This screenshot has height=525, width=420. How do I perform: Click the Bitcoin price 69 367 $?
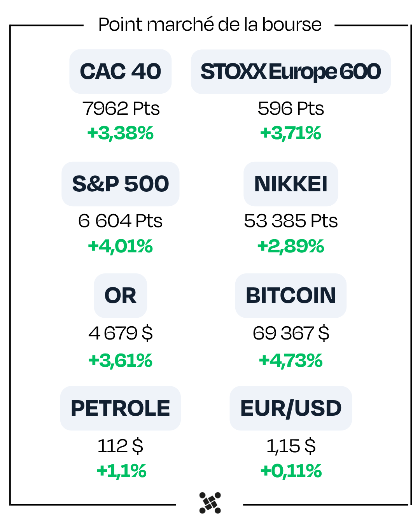(x=290, y=333)
